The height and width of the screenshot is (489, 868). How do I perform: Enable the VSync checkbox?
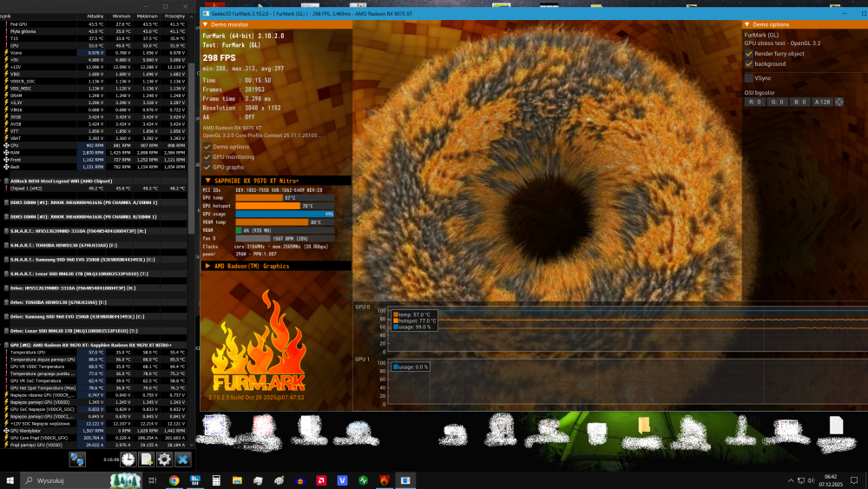click(x=749, y=78)
